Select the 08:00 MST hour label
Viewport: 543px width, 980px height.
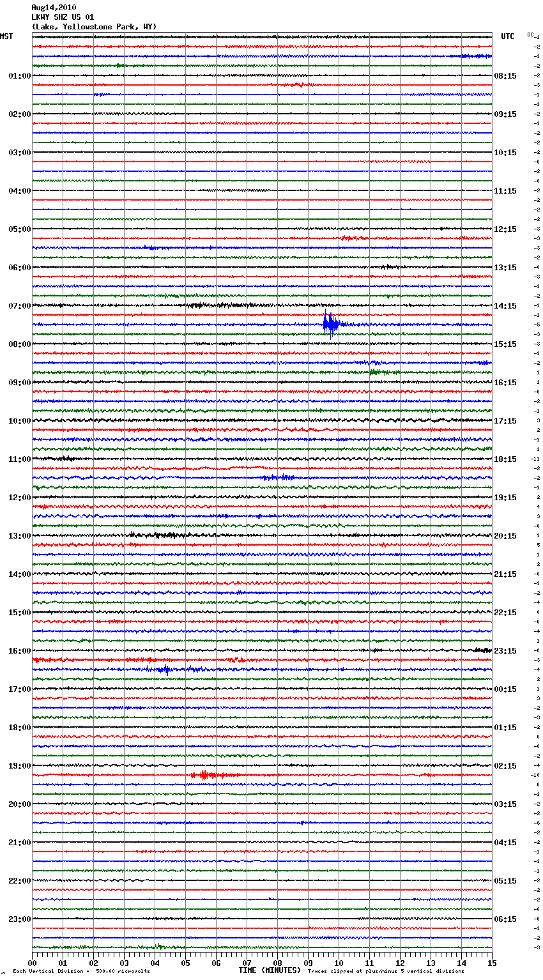point(20,344)
